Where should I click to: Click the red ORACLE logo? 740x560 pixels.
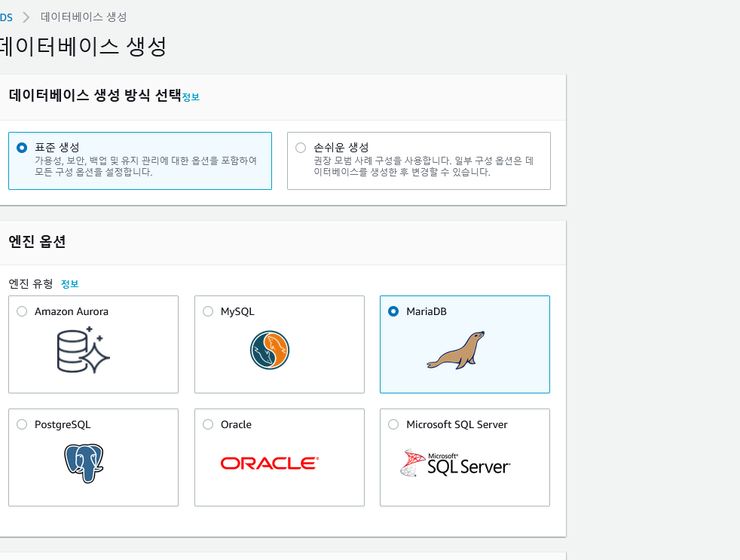coord(270,464)
